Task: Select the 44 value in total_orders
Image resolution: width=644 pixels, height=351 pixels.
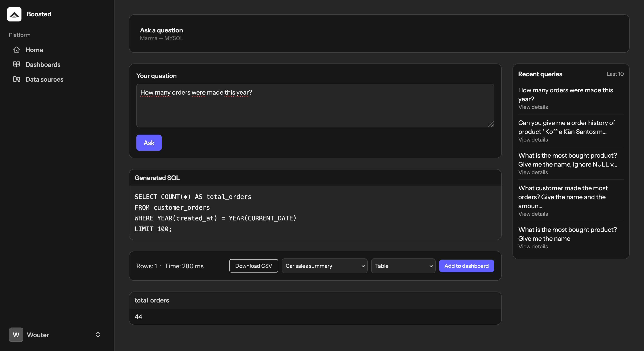Action: [138, 317]
